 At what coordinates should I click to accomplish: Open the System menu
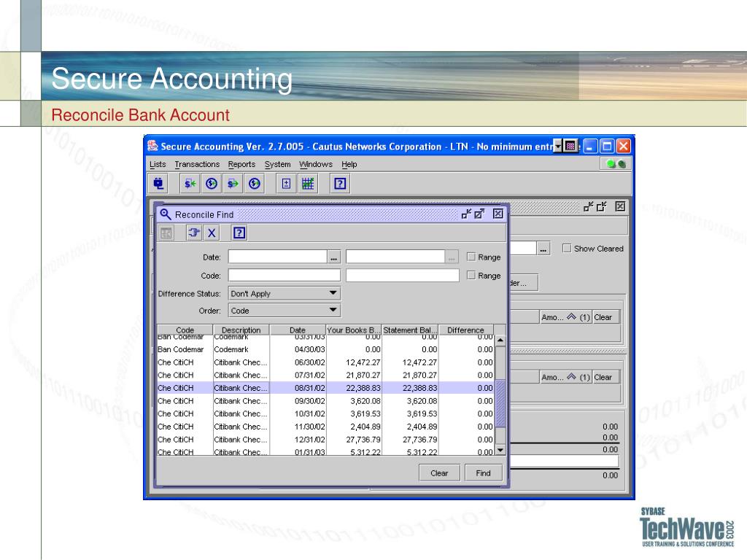coord(277,164)
